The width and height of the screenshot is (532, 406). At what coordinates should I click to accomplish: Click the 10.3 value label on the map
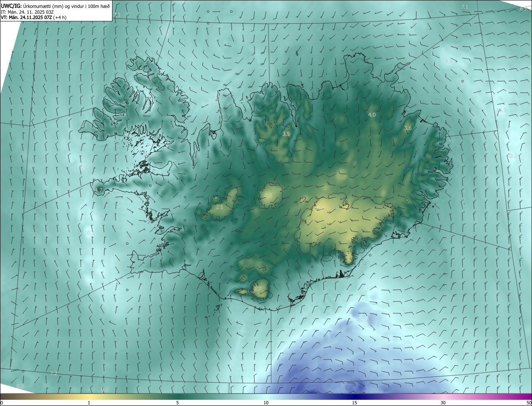coord(501,110)
